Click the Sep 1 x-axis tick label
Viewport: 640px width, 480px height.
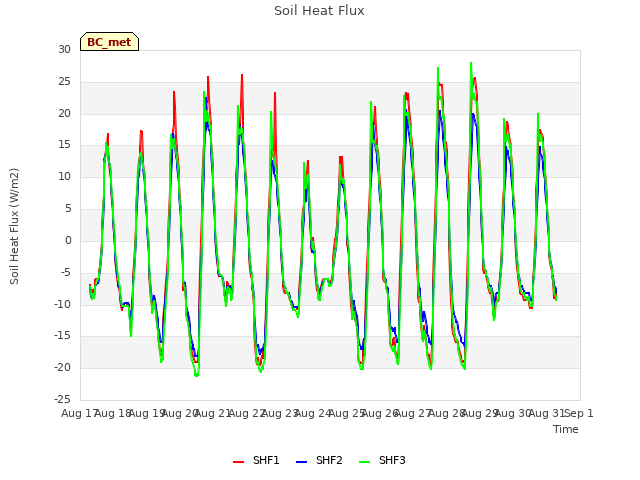[579, 413]
